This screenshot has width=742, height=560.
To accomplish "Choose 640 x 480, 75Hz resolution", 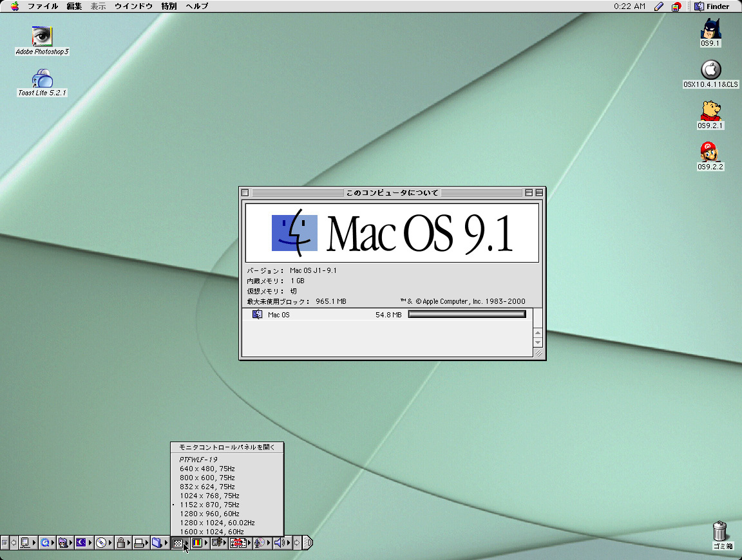I will [207, 469].
